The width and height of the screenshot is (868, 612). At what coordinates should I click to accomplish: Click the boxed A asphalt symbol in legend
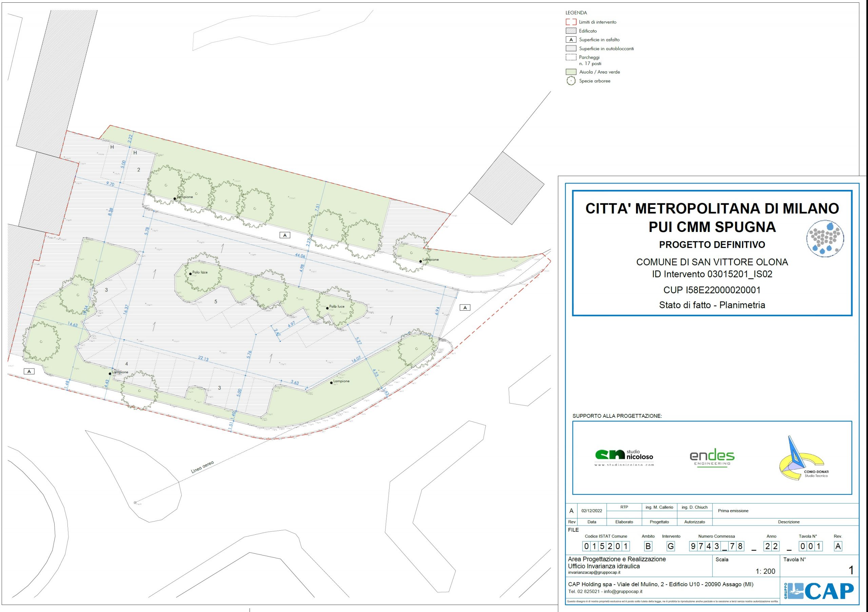coord(571,40)
